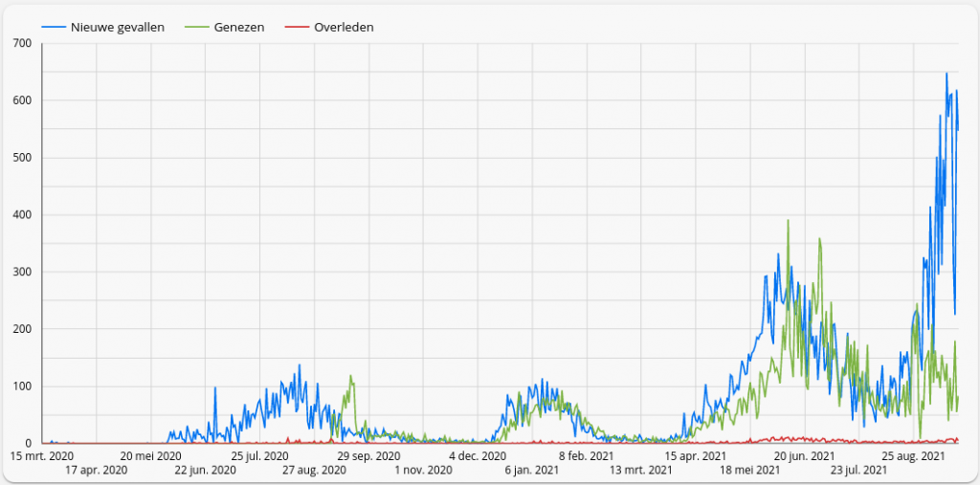Select the 6 jan. 2021 axis date
The width and height of the screenshot is (980, 485).
coord(532,470)
